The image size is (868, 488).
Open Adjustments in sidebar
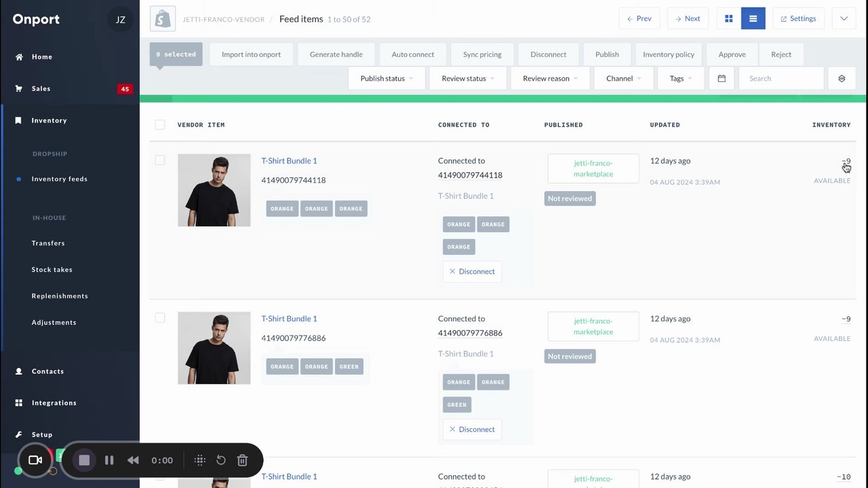pyautogui.click(x=54, y=323)
